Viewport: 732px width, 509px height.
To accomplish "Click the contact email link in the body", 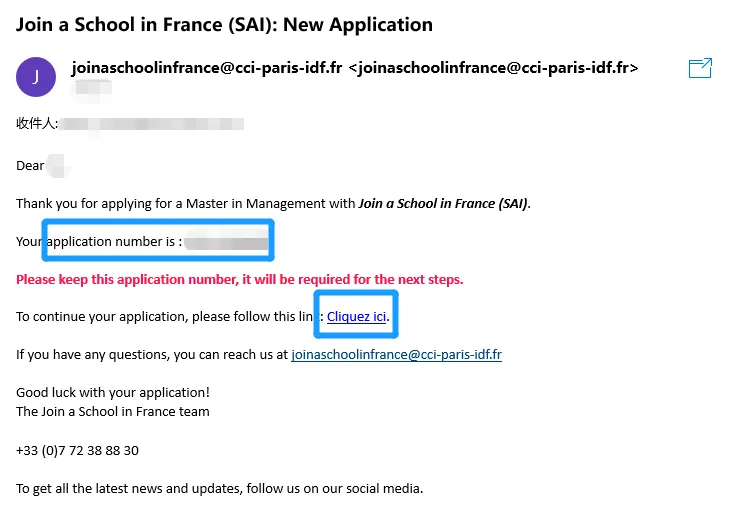I will coord(396,354).
